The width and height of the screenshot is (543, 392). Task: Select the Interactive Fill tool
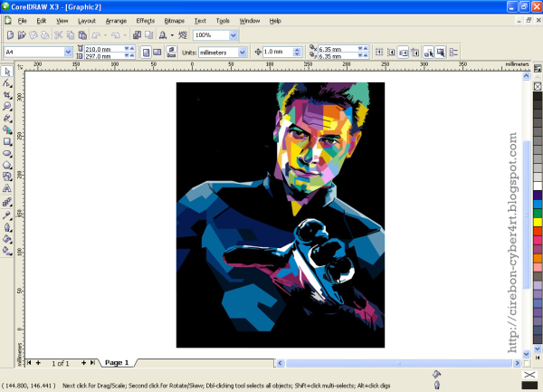[7, 251]
